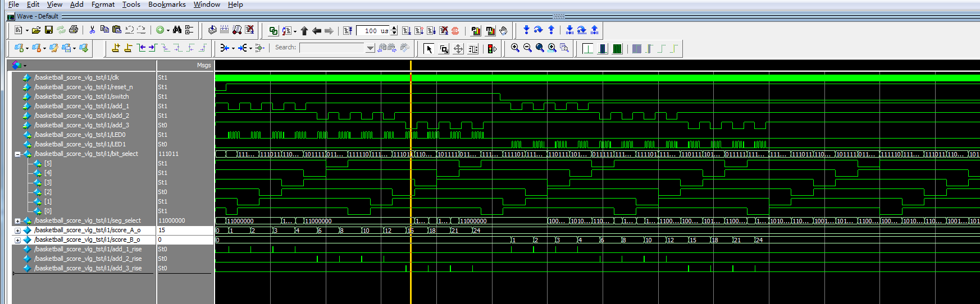Image resolution: width=980 pixels, height=304 pixels.
Task: Open the File menu
Action: point(13,4)
